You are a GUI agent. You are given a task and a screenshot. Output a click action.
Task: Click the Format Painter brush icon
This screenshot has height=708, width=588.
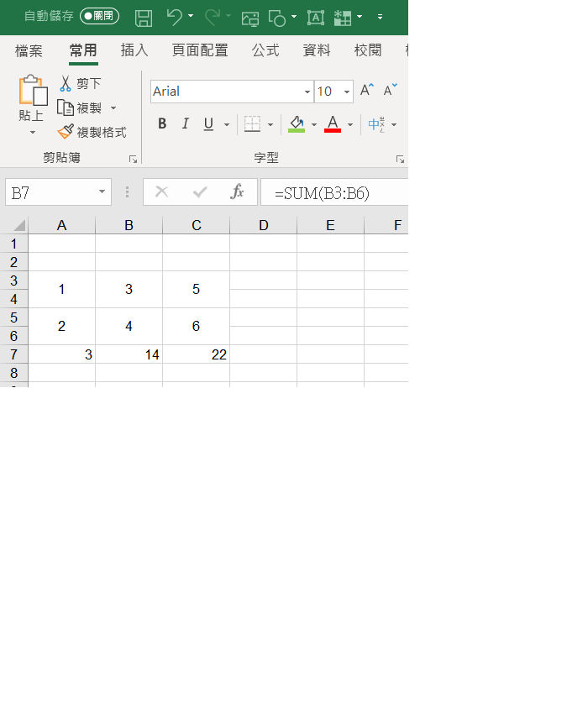tap(66, 132)
